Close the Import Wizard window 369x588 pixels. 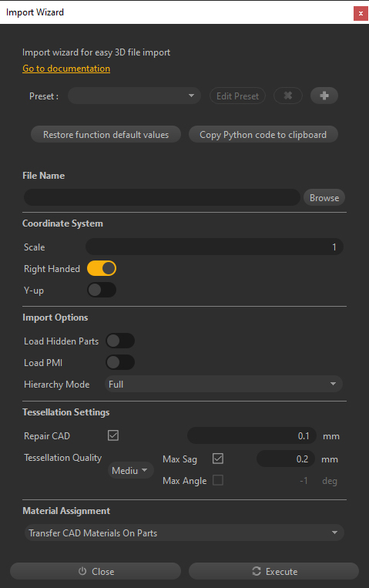pyautogui.click(x=361, y=14)
